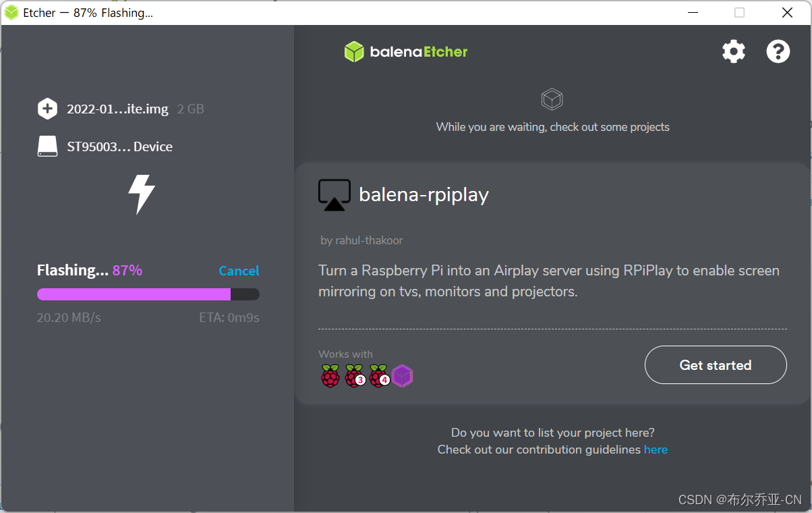Open Etcher settings gear icon
The image size is (812, 513).
pos(734,51)
